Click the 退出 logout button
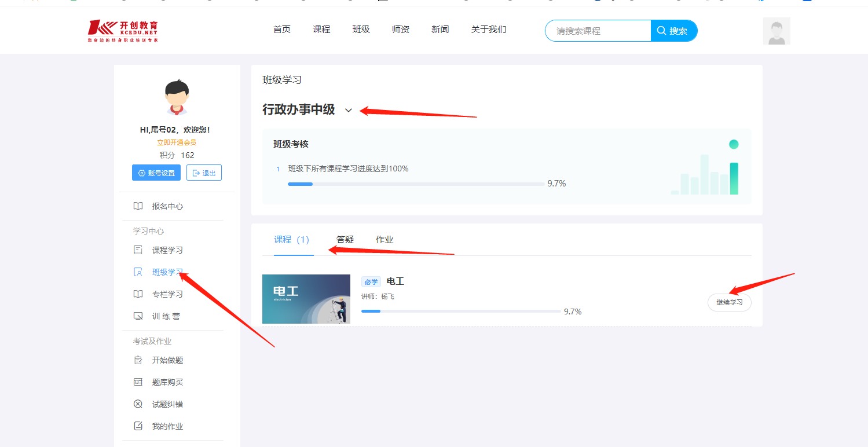Screen dimensions: 868x447 tap(204, 173)
